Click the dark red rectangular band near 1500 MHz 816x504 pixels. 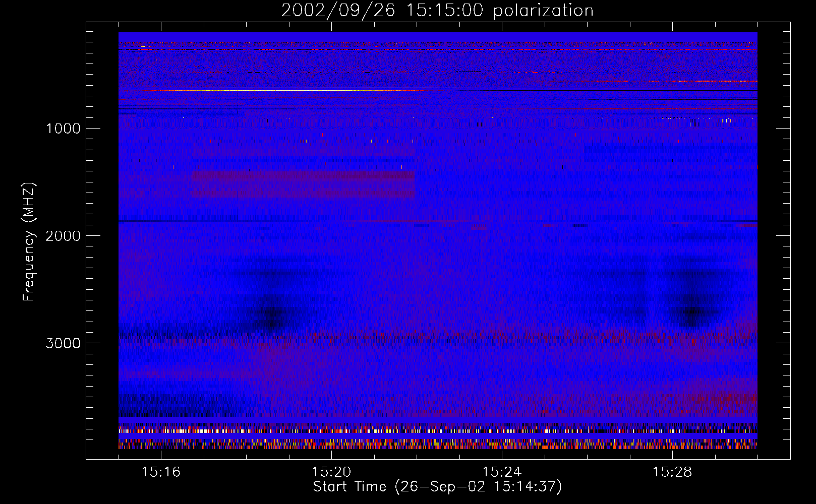point(303,184)
